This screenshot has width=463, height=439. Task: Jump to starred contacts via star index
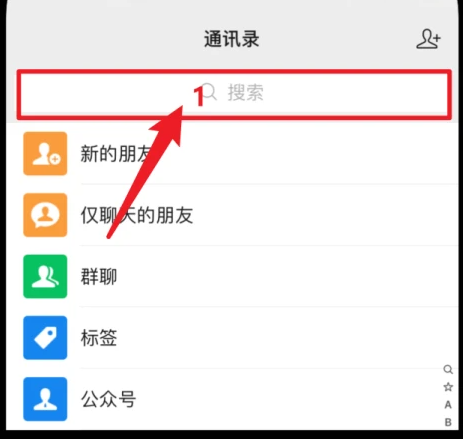448,387
